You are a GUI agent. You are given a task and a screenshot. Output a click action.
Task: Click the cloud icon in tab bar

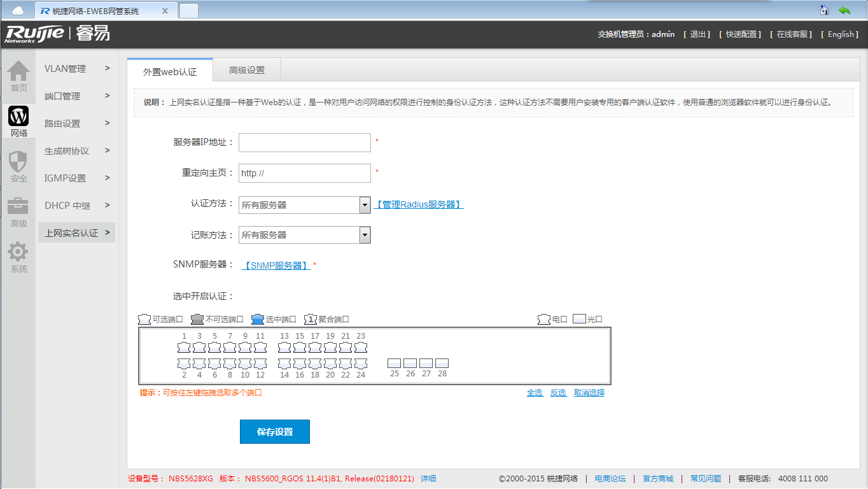click(x=17, y=10)
